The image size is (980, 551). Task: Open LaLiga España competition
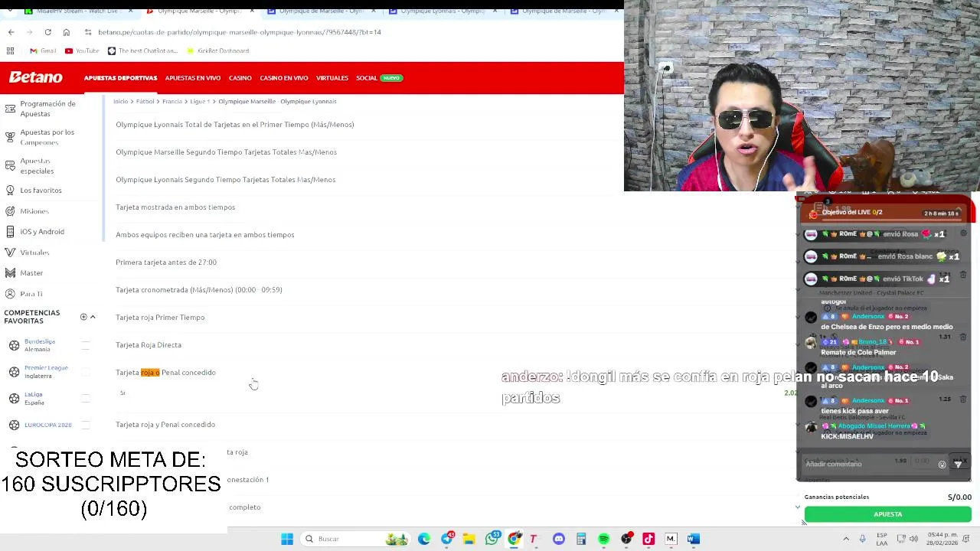click(34, 398)
